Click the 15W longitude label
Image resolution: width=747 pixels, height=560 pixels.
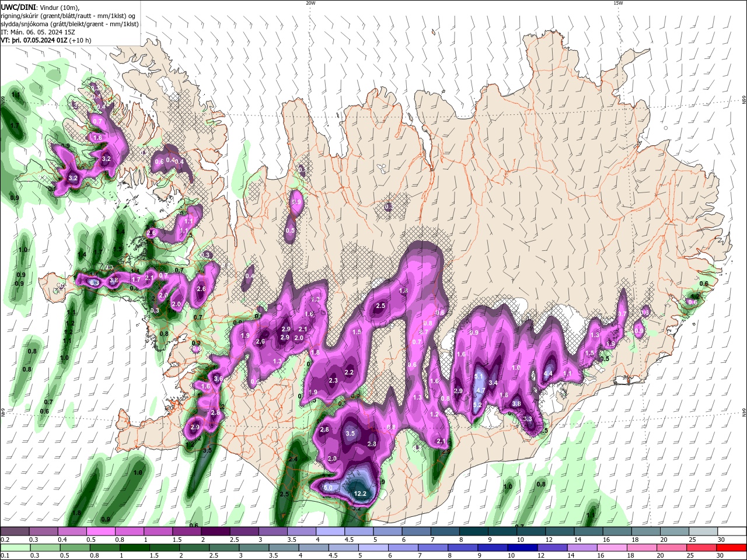coord(617,3)
